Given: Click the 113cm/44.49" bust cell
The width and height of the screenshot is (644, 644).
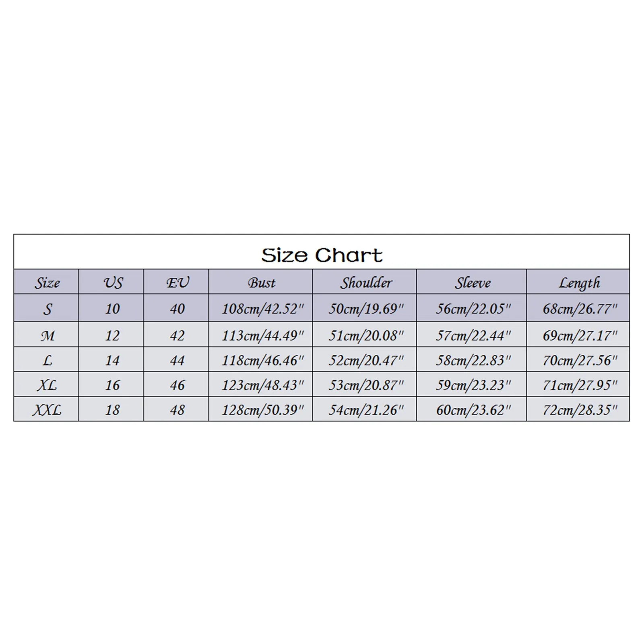Looking at the screenshot, I should [x=262, y=335].
